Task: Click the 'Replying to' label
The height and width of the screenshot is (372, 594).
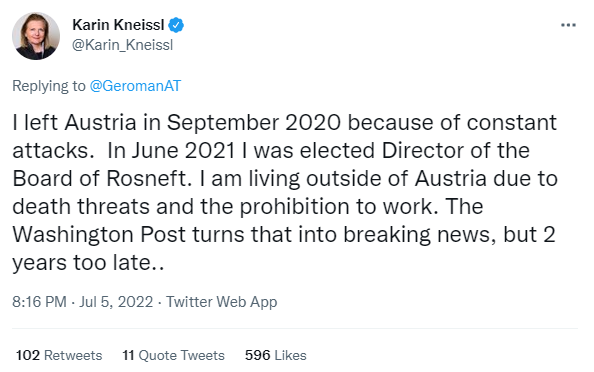Action: point(49,86)
